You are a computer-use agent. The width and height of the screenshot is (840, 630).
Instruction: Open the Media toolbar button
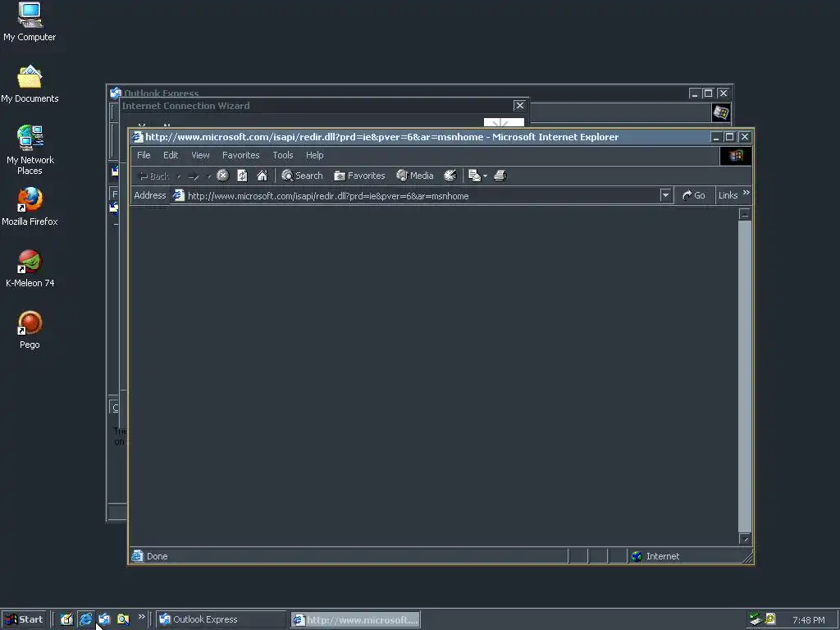pyautogui.click(x=414, y=176)
